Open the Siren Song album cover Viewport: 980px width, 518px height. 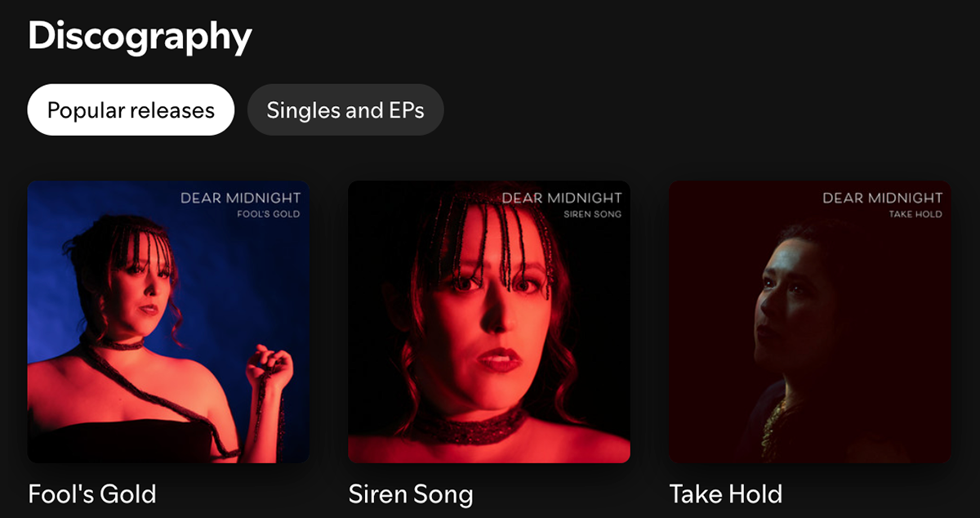(489, 322)
